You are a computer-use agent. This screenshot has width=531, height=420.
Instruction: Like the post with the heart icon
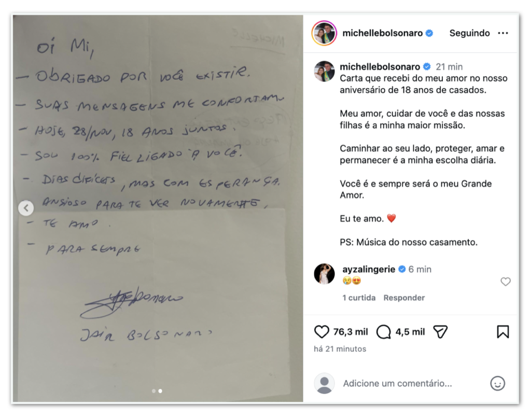coord(322,332)
